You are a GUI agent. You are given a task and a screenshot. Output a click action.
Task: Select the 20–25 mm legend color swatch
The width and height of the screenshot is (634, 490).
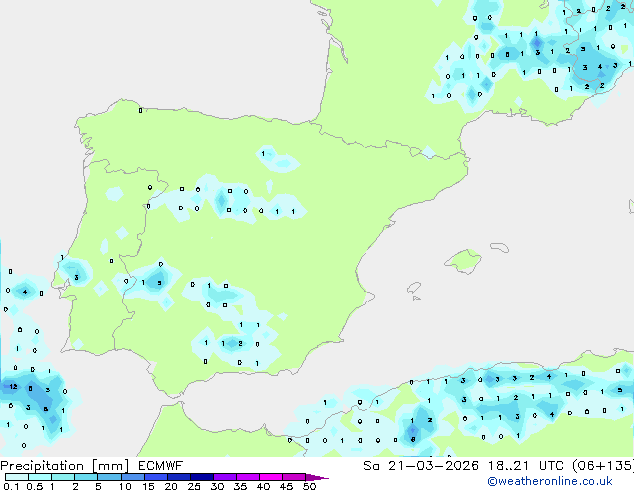pos(179,477)
